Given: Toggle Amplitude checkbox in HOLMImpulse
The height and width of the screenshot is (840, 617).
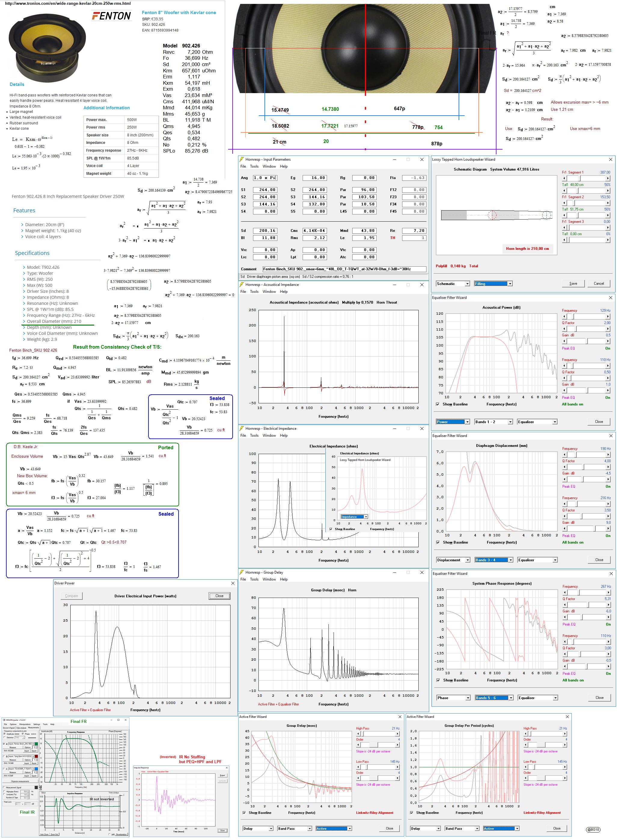Looking at the screenshot, I should tap(5, 734).
